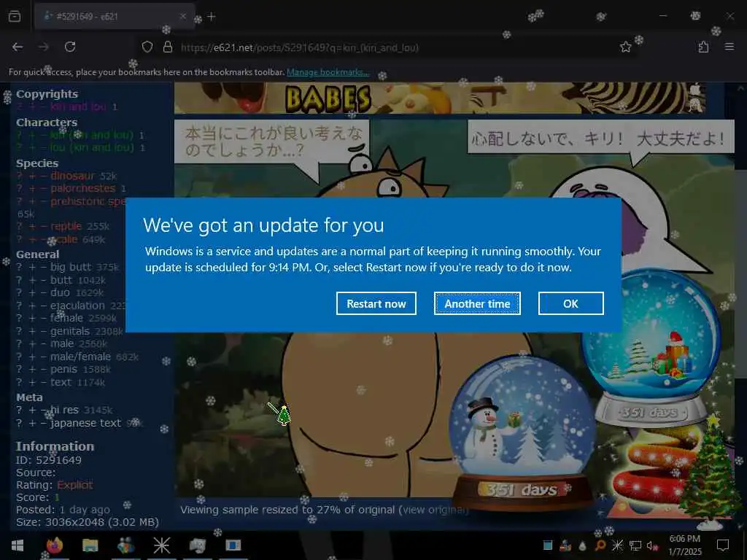
Task: Close the #5291649 - e621 tab
Action: pos(183,16)
